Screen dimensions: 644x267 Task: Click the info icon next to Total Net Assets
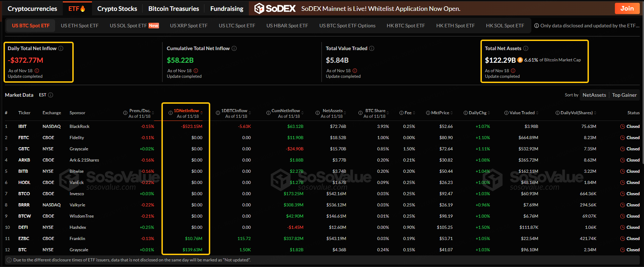(526, 48)
